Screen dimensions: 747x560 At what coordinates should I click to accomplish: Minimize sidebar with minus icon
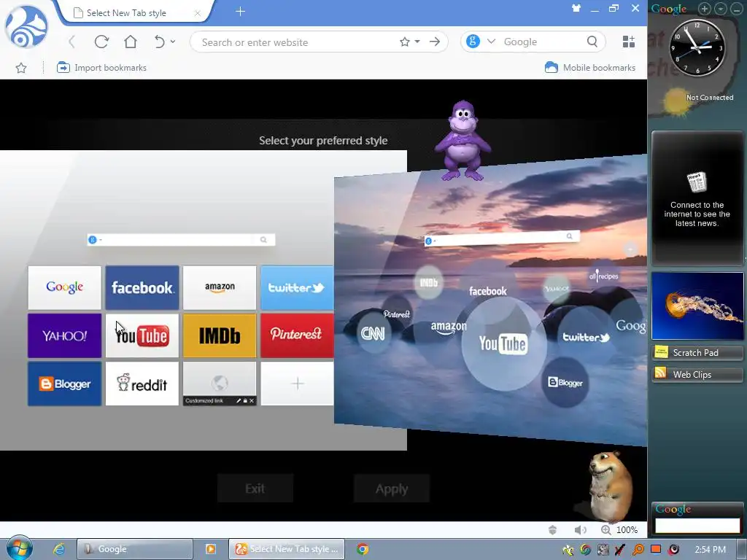tap(736, 9)
